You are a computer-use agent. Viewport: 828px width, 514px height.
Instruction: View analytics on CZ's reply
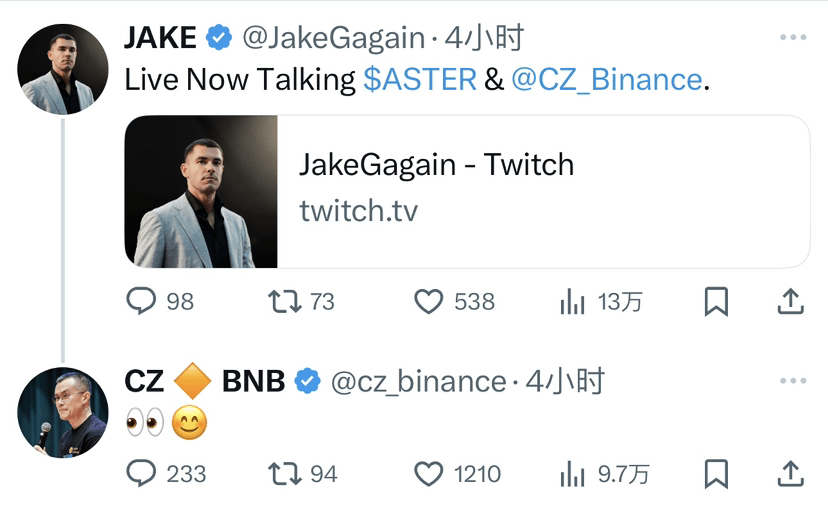pyautogui.click(x=573, y=473)
